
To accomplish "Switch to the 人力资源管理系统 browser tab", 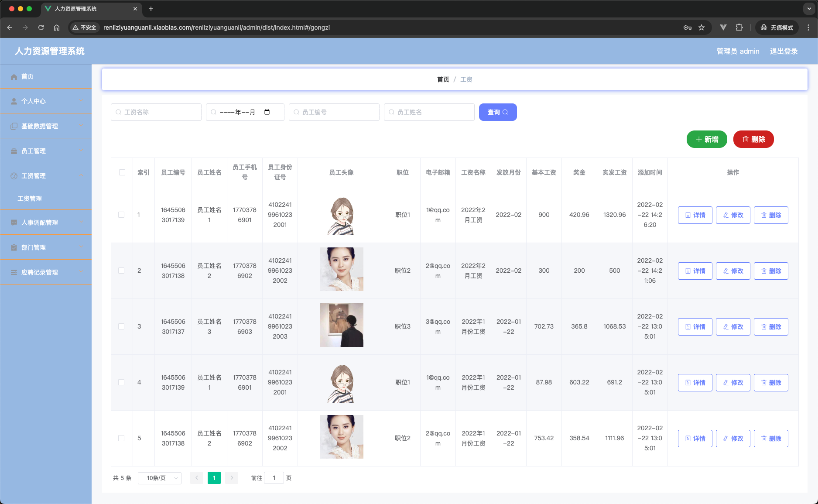I will point(91,9).
